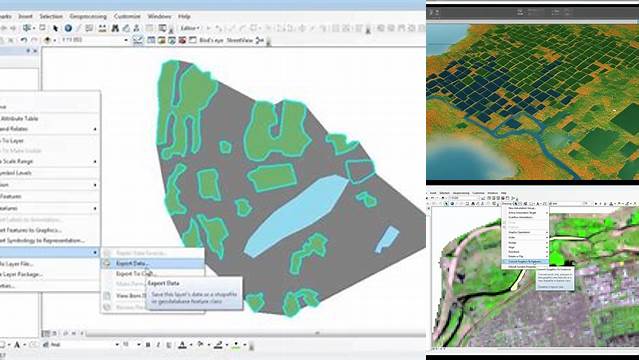Expand the Editor dropdown menu
This screenshot has width=639, height=360.
190,28
